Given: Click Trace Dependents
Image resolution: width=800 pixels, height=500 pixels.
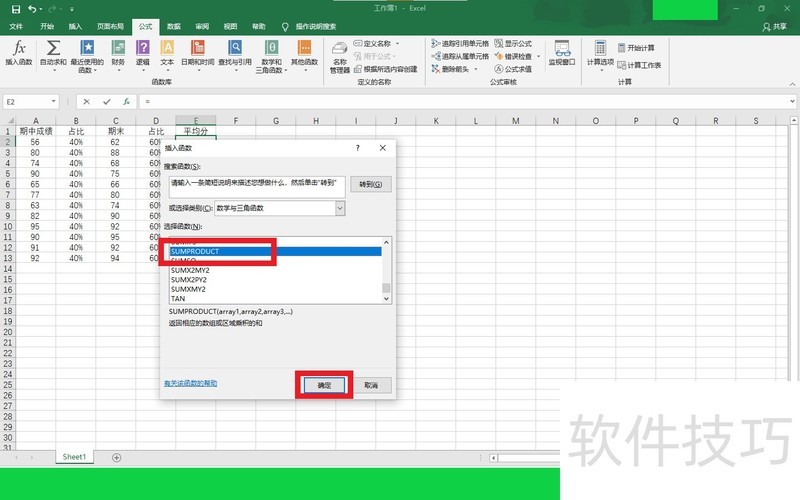Looking at the screenshot, I should (460, 56).
